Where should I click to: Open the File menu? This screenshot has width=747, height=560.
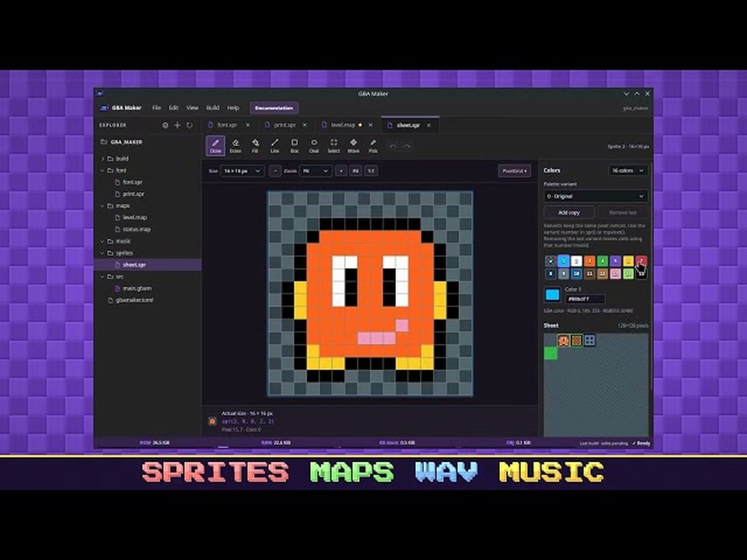coord(156,108)
